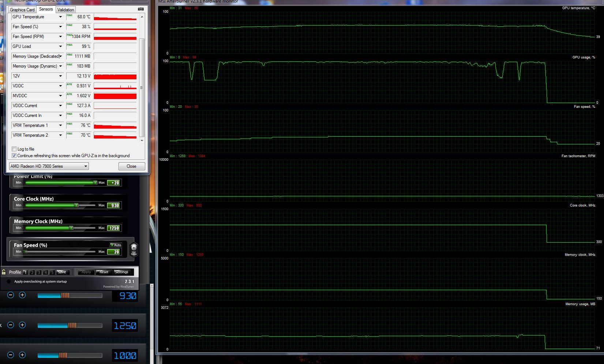Click the GPU usage graph label
Viewport: 604px width, 364px height.
[584, 57]
